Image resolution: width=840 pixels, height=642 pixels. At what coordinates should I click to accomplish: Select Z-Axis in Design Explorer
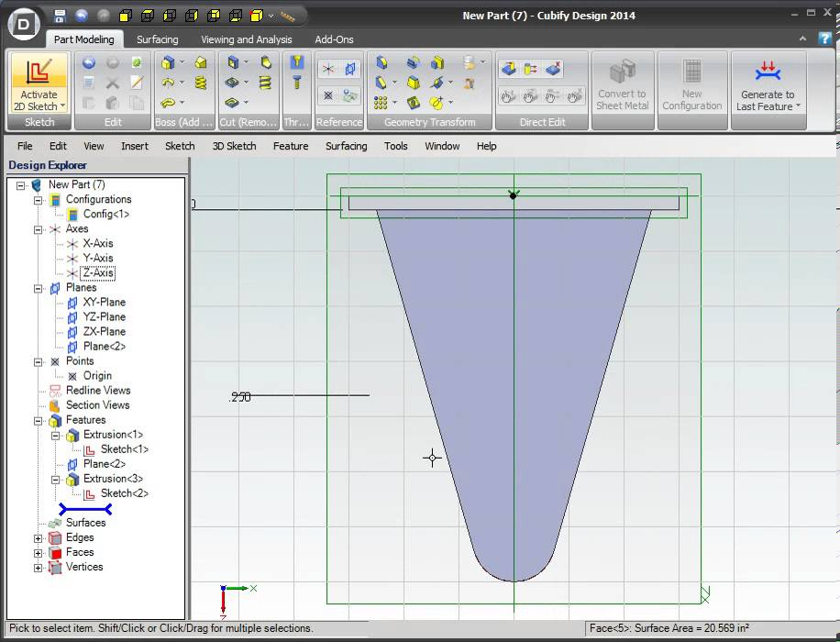click(x=97, y=272)
